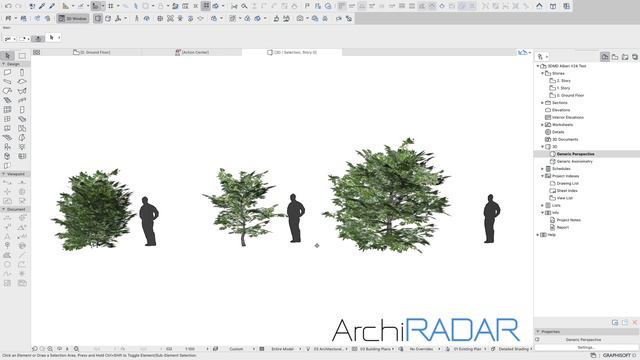Click the Inject Parameters syringe icon
640x360 pixels.
point(52,6)
